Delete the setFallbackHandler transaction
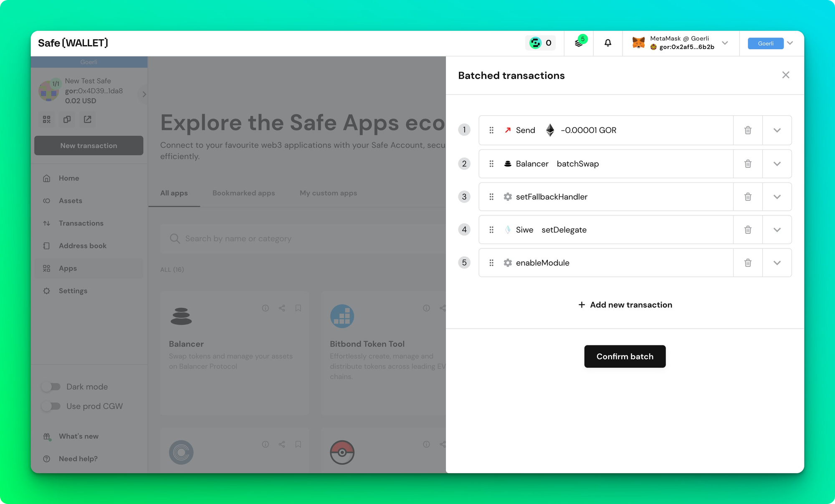Viewport: 835px width, 504px height. pyautogui.click(x=748, y=197)
